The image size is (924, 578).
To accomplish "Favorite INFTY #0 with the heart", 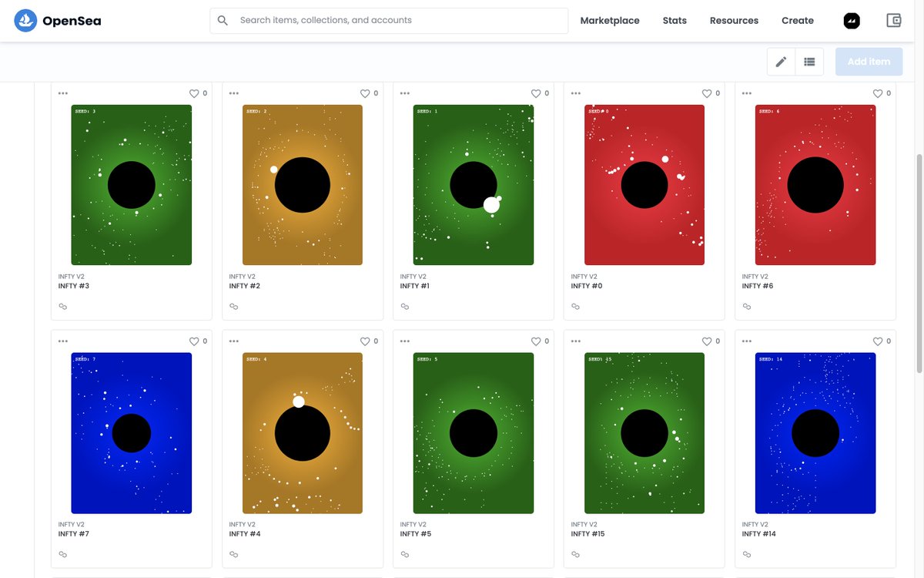I will tap(707, 93).
